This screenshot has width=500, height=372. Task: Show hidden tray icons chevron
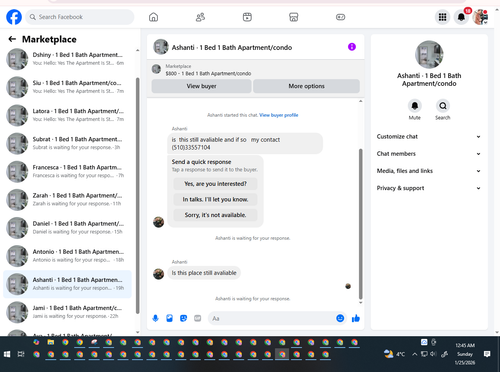414,354
